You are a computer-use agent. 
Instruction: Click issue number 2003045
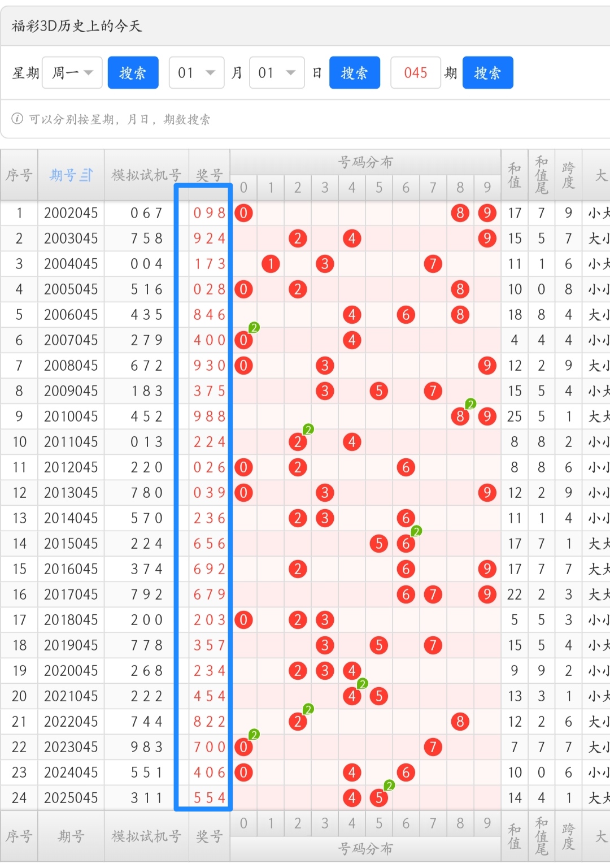[71, 238]
